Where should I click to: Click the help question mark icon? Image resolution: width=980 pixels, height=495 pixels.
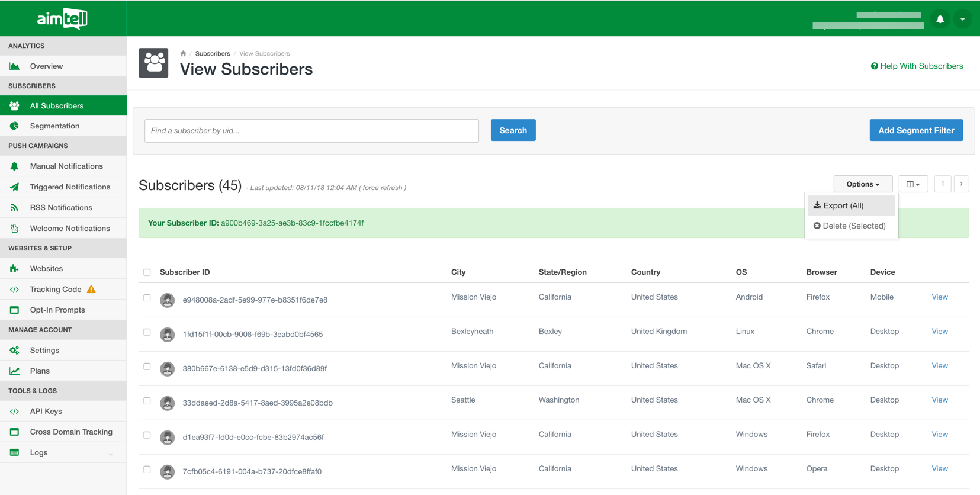(x=874, y=66)
